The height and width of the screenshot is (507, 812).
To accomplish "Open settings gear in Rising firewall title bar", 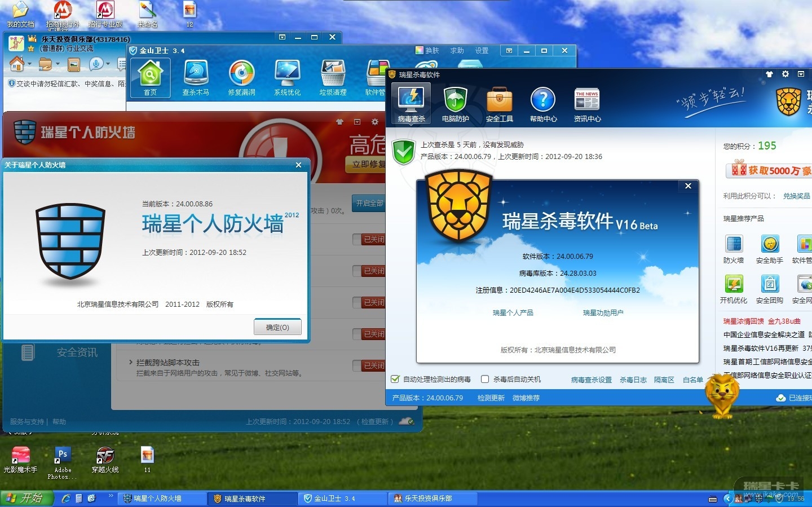I will point(374,121).
